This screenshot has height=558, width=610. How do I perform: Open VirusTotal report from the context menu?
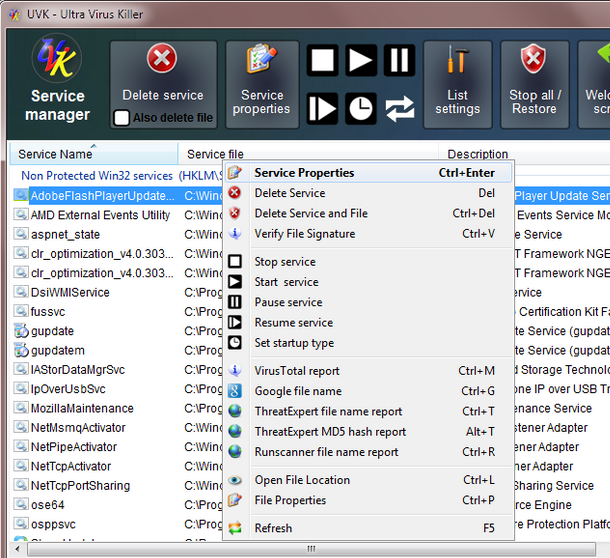(x=368, y=371)
